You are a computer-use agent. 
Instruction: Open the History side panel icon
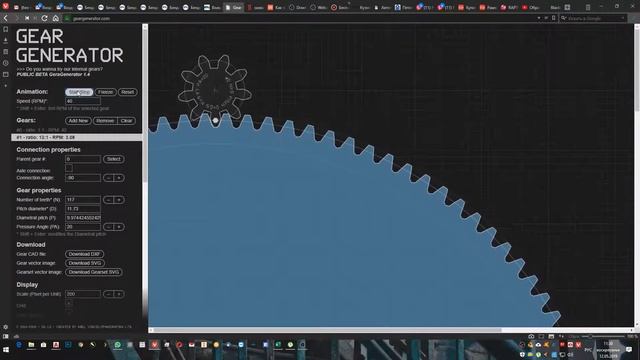(x=5, y=63)
